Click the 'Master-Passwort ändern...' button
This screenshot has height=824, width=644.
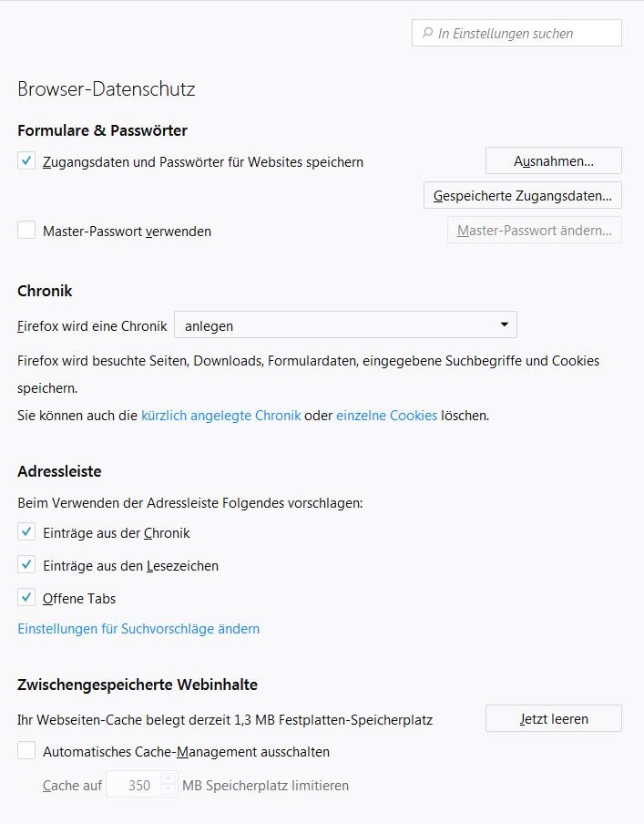coord(534,231)
